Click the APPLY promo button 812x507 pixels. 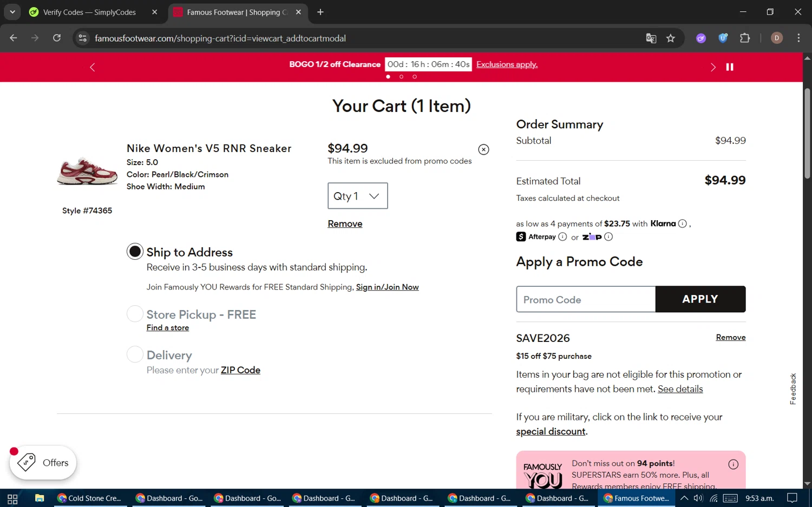(x=700, y=299)
